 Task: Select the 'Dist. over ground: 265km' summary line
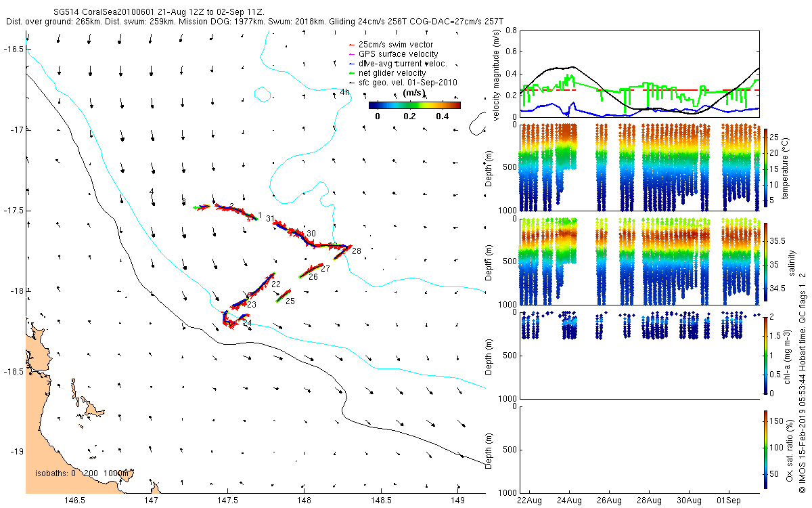[x=254, y=22]
